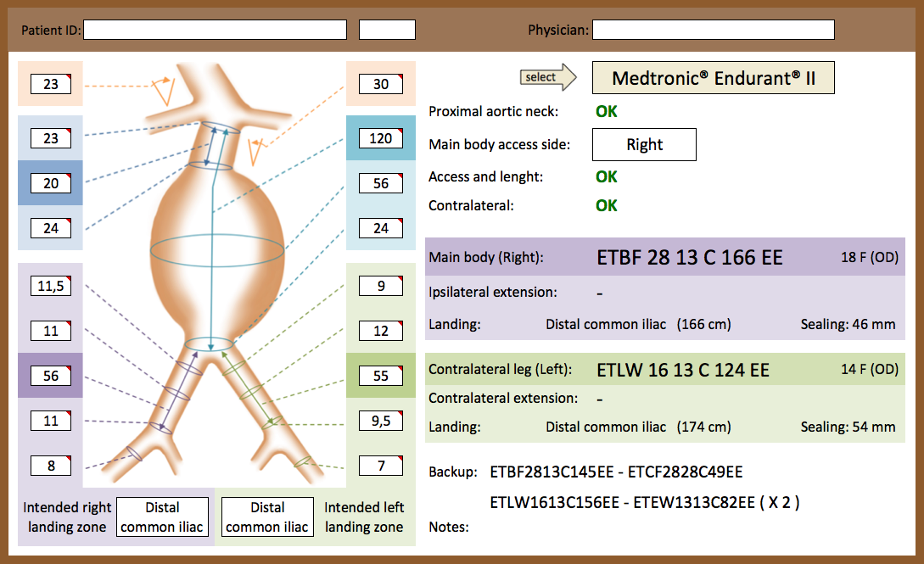Select the 56 value below 120
924x564 pixels.
tap(381, 183)
